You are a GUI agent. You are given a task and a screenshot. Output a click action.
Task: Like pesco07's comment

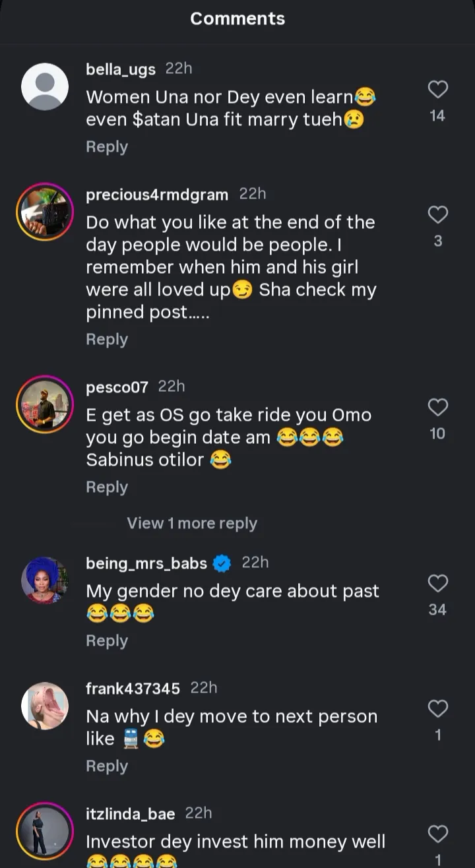[437, 407]
